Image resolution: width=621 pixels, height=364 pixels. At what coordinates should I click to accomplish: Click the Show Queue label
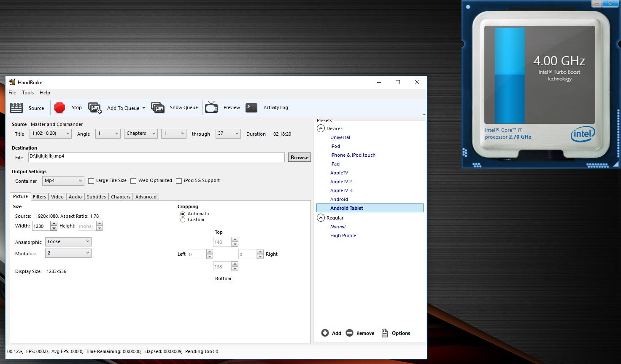click(184, 107)
